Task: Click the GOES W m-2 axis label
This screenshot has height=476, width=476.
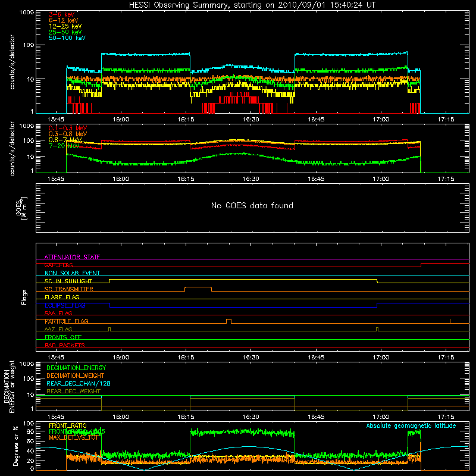Action: (x=21, y=208)
